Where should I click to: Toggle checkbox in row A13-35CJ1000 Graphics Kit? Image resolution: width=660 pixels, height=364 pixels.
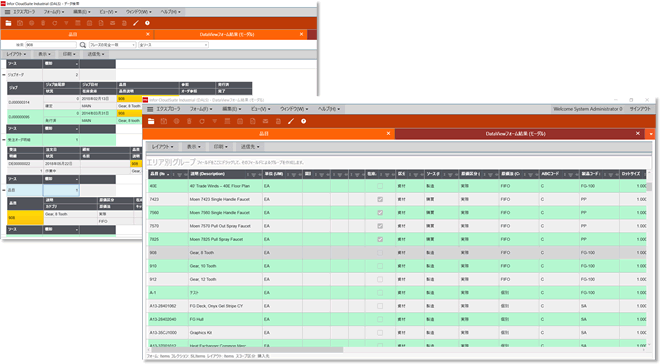[x=380, y=333]
